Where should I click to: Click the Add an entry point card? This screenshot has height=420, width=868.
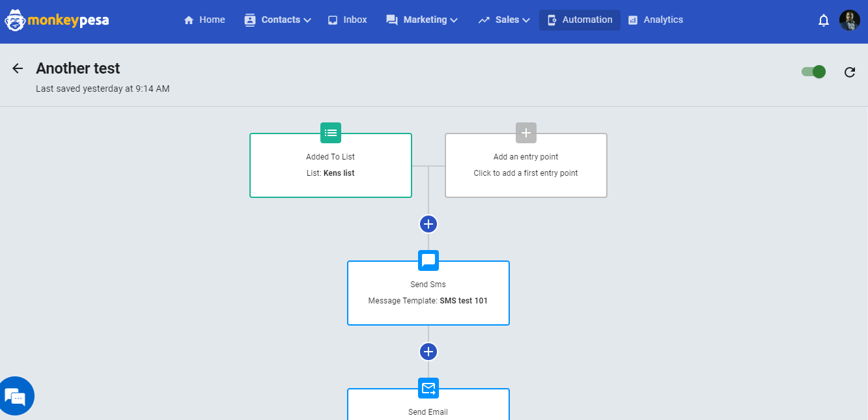pos(526,165)
